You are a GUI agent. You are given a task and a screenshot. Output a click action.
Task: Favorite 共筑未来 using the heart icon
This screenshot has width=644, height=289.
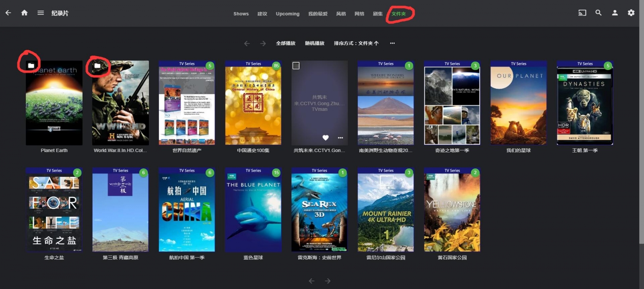[x=326, y=138]
